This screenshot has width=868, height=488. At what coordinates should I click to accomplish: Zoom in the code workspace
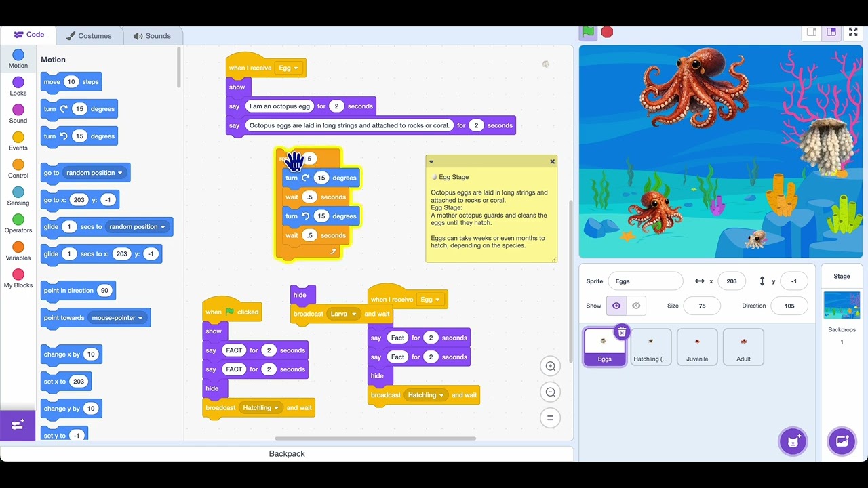pyautogui.click(x=551, y=367)
